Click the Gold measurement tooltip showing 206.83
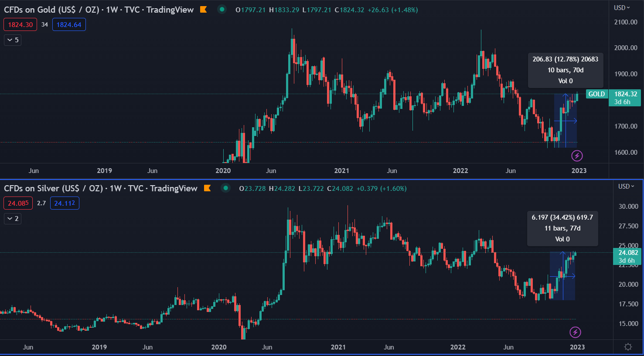 pos(566,70)
